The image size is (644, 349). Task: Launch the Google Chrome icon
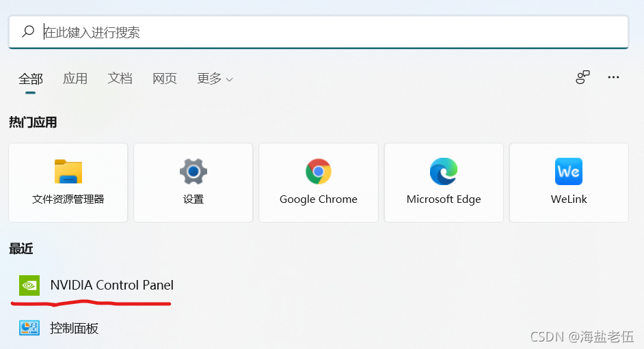[x=319, y=171]
